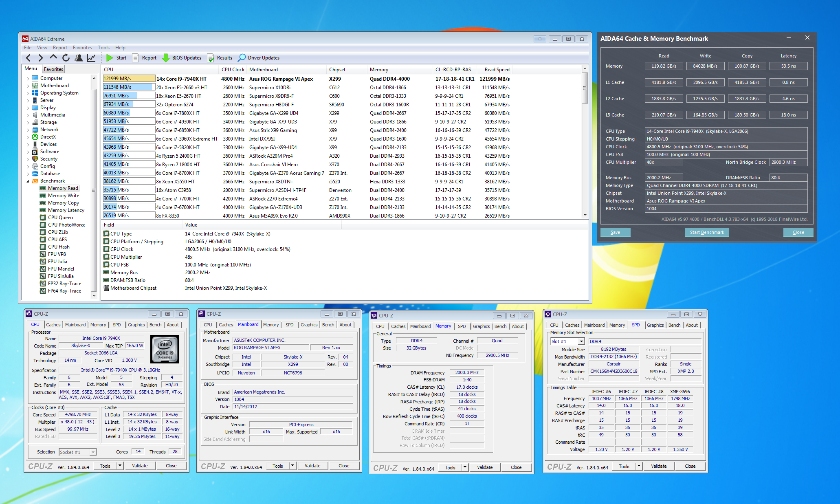The height and width of the screenshot is (504, 840).
Task: Click Close in Cache & Memory Benchmark
Action: [798, 232]
